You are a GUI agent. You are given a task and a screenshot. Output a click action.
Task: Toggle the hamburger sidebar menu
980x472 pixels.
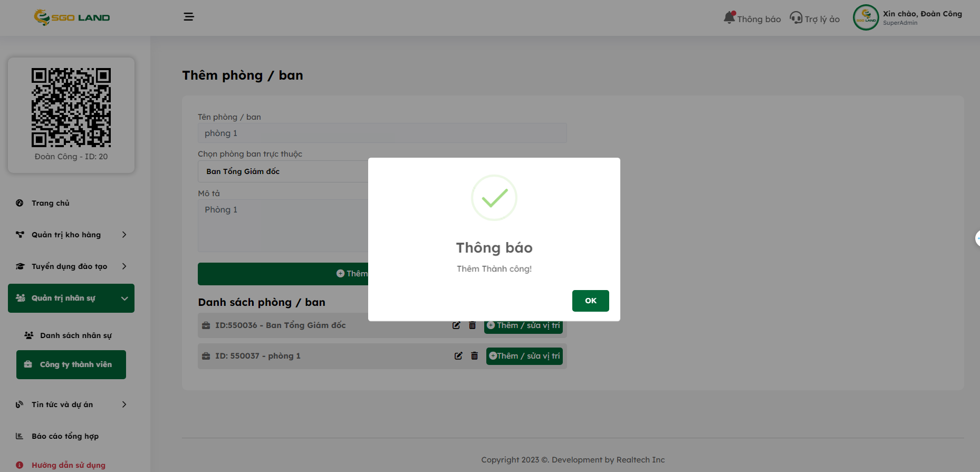click(188, 17)
